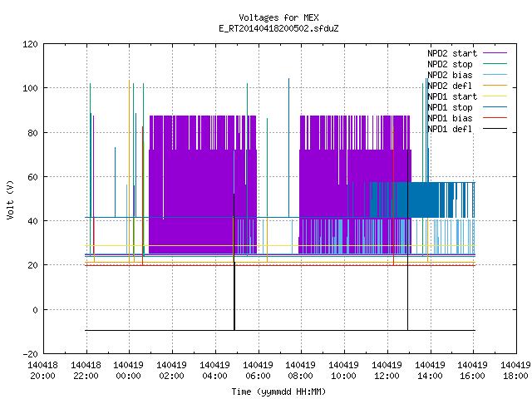Click the dark blue spike near 07:30
Screen dimensions: 532x399
289,148
